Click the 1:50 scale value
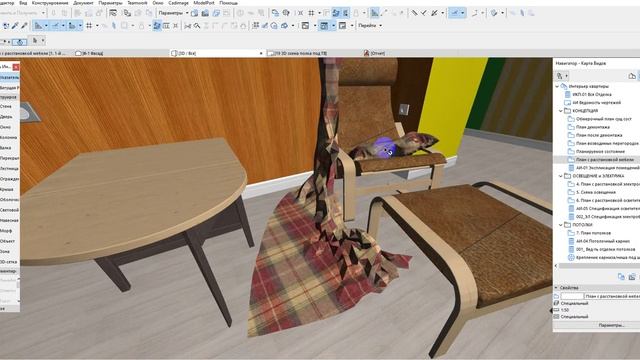The image size is (640, 360). click(x=565, y=310)
